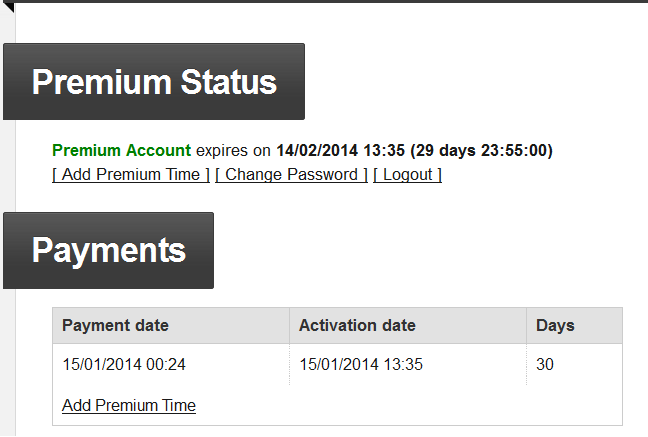Click the Payments heading banner
The height and width of the screenshot is (437, 648).
(108, 251)
